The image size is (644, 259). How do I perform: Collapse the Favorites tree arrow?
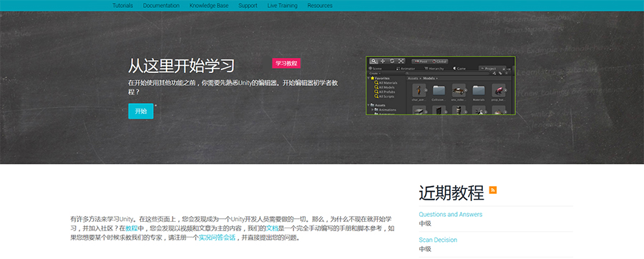coord(369,79)
